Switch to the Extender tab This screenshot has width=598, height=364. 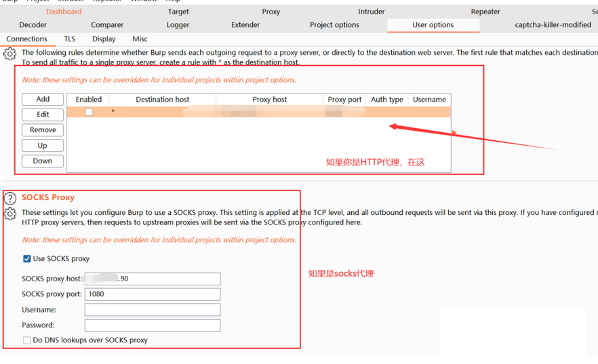[245, 25]
